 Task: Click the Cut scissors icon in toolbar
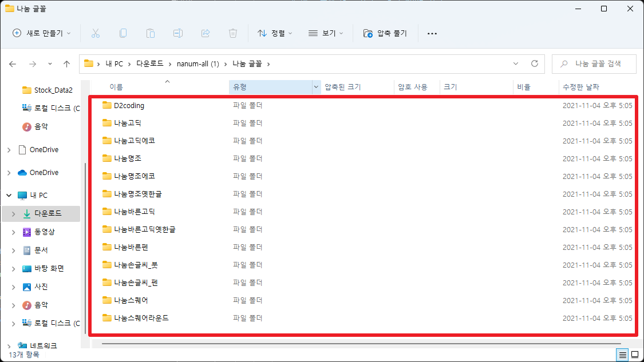pyautogui.click(x=95, y=33)
